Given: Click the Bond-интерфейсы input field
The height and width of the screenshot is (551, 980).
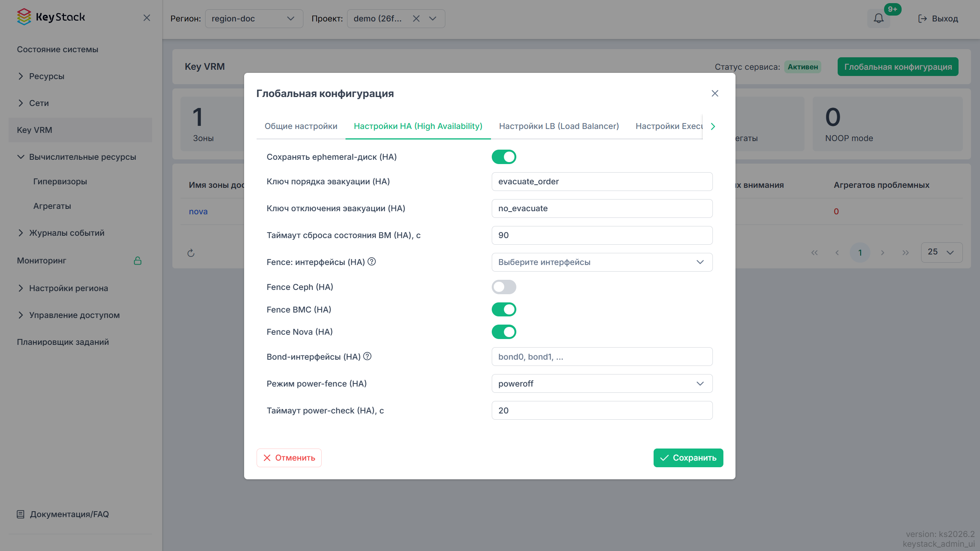Looking at the screenshot, I should coord(602,357).
